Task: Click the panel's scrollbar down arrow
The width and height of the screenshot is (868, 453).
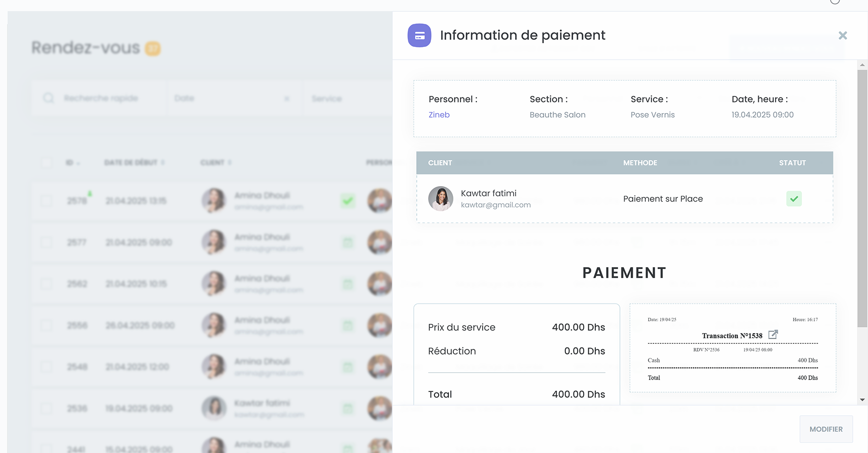Action: pos(862,400)
